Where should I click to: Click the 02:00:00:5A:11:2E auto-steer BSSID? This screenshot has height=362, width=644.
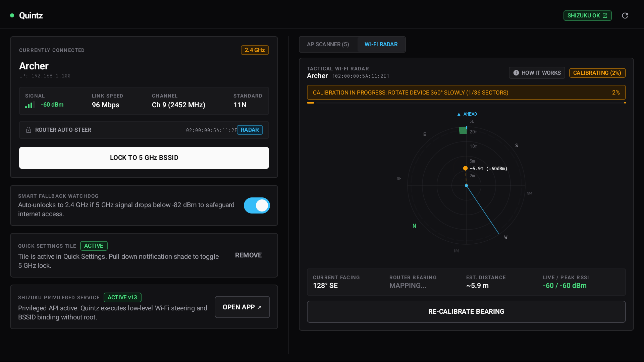click(x=211, y=130)
